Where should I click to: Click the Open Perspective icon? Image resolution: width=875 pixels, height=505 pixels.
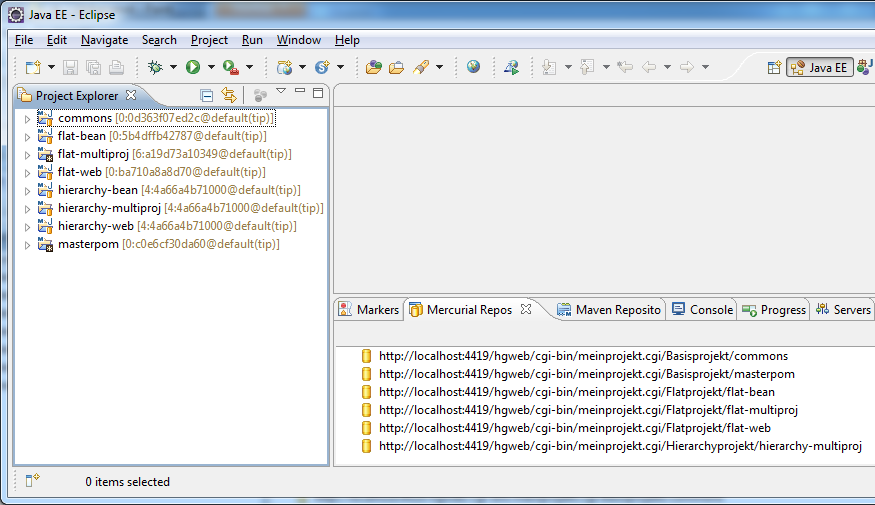click(773, 67)
